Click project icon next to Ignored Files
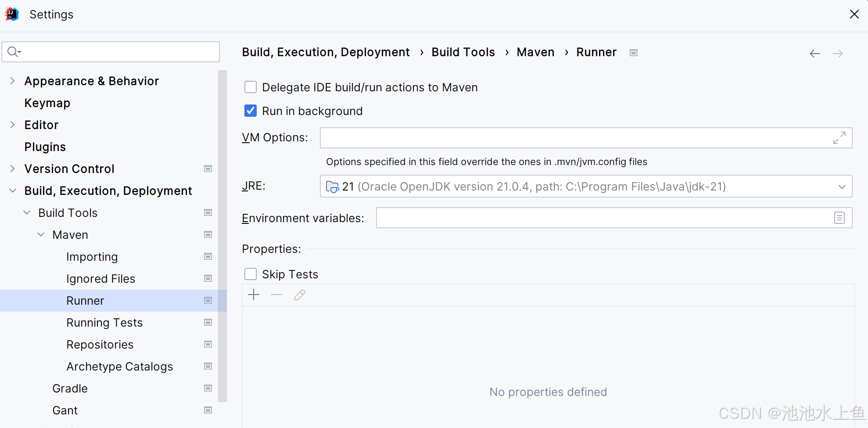 click(x=208, y=278)
